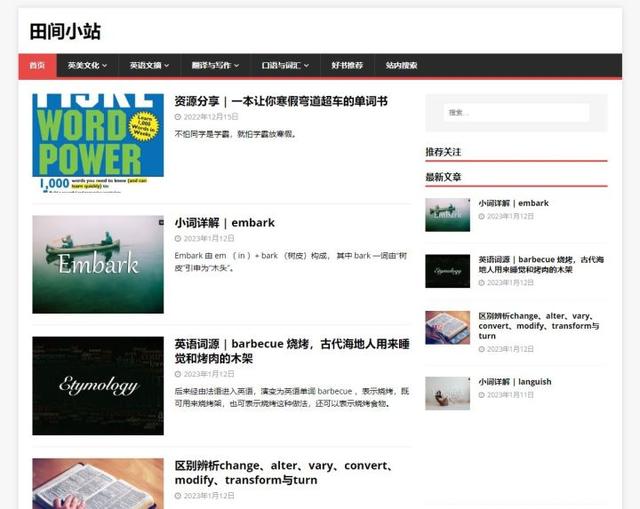Open sidebar link 小词详解 | languish
This screenshot has height=509, width=640.
click(515, 382)
